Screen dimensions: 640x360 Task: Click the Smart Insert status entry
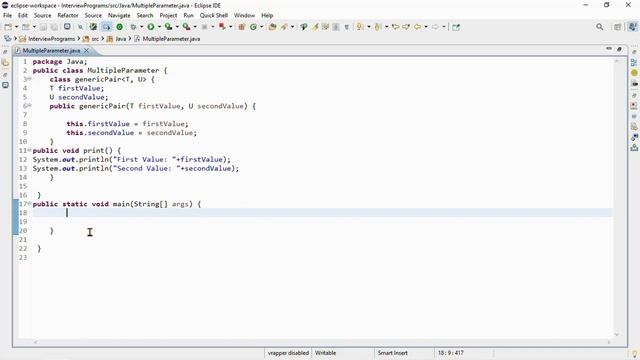pyautogui.click(x=392, y=353)
